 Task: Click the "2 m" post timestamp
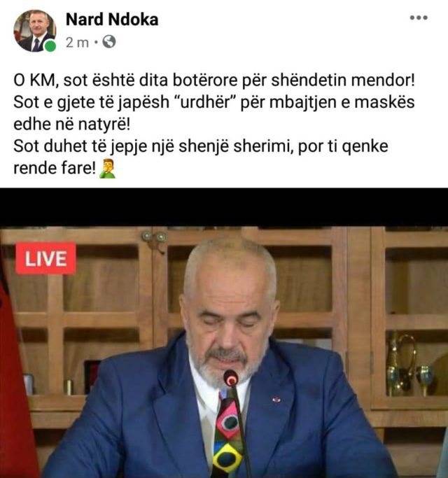tap(77, 43)
